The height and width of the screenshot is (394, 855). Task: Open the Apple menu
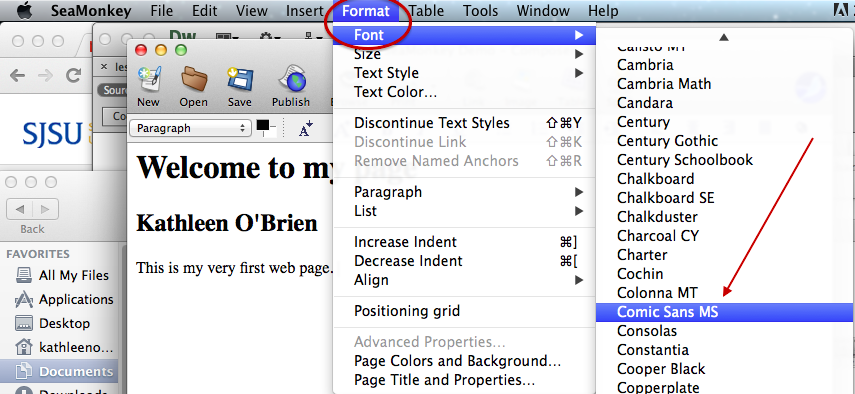[x=24, y=11]
